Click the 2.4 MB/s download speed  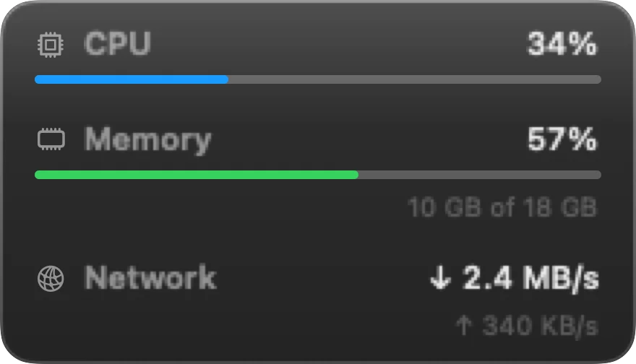tap(531, 277)
